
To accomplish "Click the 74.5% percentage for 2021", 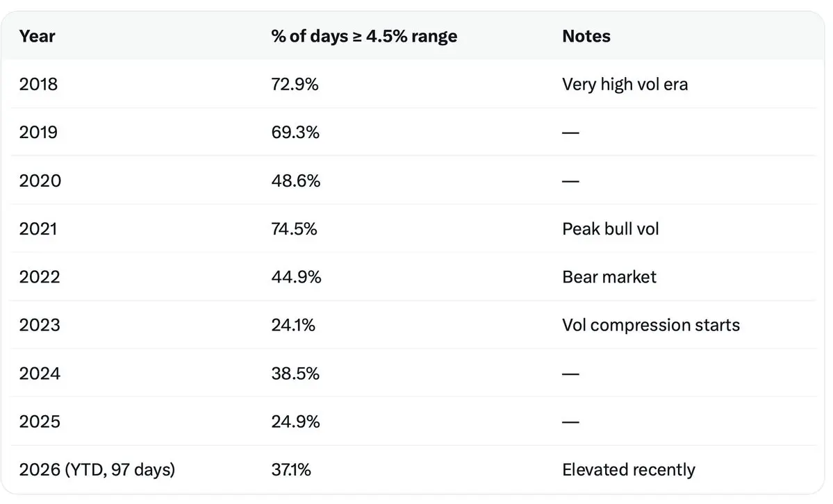I will pos(295,229).
